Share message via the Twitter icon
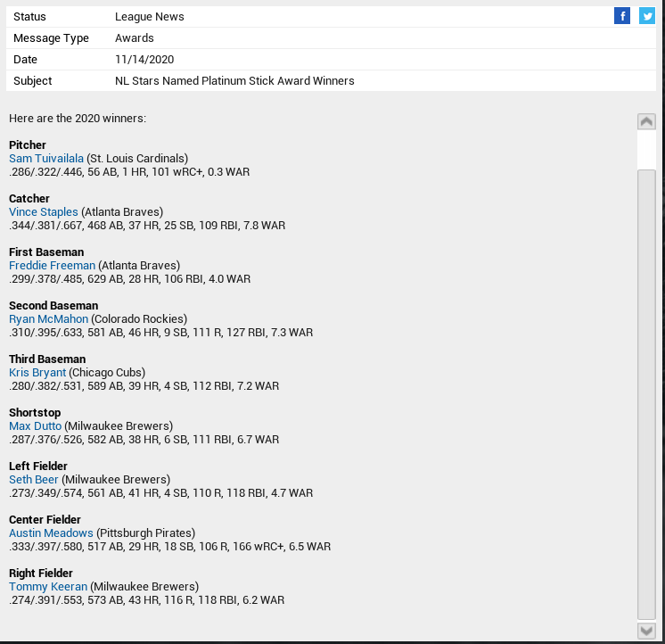The height and width of the screenshot is (644, 665). click(647, 16)
